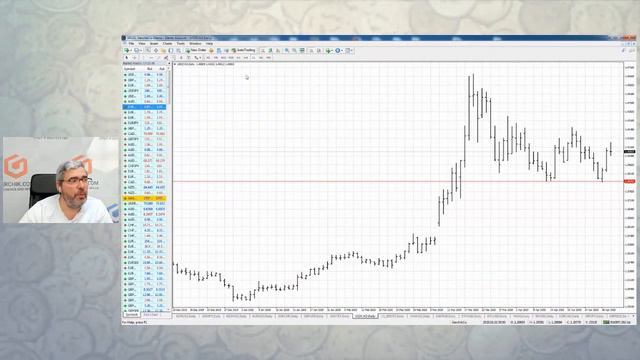Toggle the Market Watch window icon

coord(148,50)
